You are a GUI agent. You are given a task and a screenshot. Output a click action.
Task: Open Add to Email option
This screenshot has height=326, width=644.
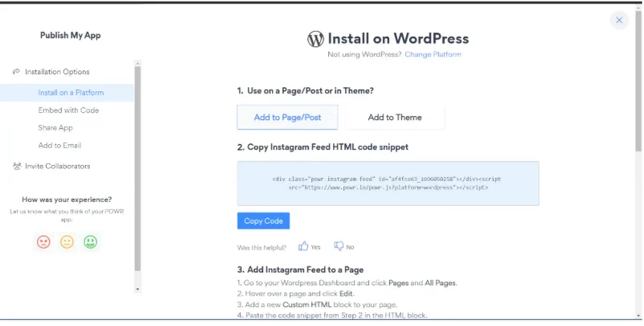(x=59, y=146)
